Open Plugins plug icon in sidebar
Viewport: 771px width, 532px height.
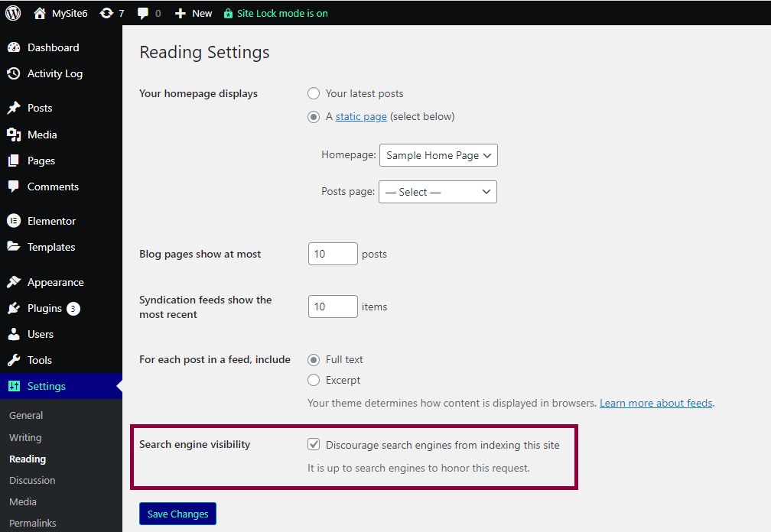tap(14, 309)
